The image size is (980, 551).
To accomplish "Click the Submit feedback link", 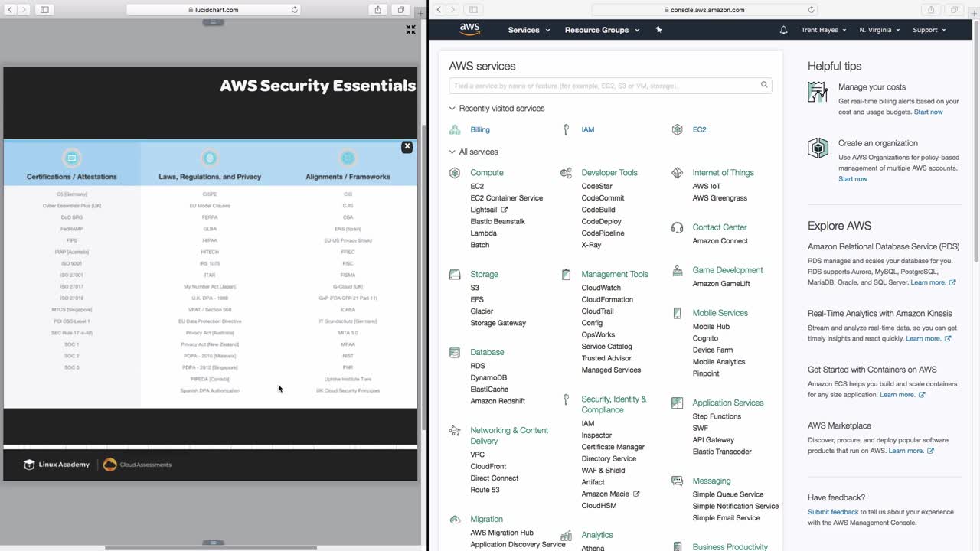I will click(833, 512).
